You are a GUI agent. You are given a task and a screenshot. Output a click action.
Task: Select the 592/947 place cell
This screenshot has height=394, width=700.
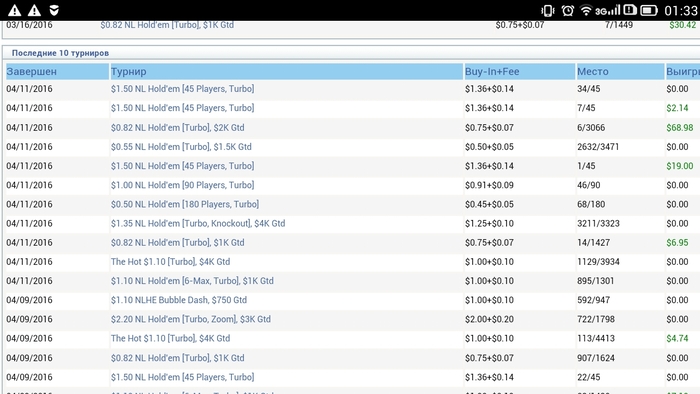coord(593,300)
